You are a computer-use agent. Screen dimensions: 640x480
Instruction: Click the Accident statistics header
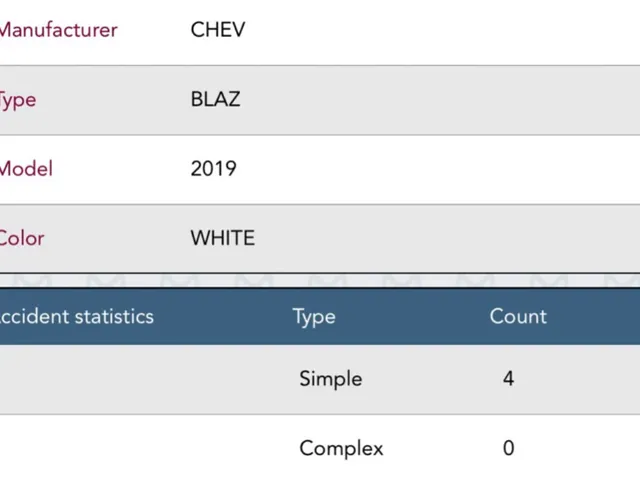coord(76,317)
